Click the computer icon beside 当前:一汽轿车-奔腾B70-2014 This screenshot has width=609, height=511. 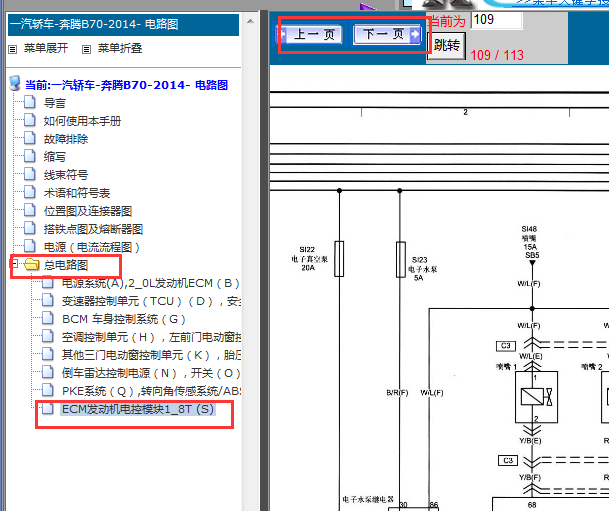pos(15,83)
